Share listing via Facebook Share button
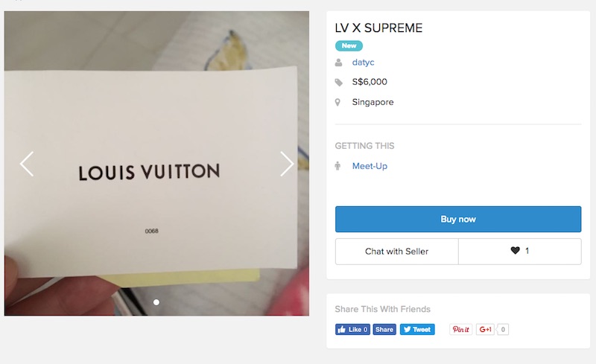Screen dimensions: 596x364 coord(384,329)
